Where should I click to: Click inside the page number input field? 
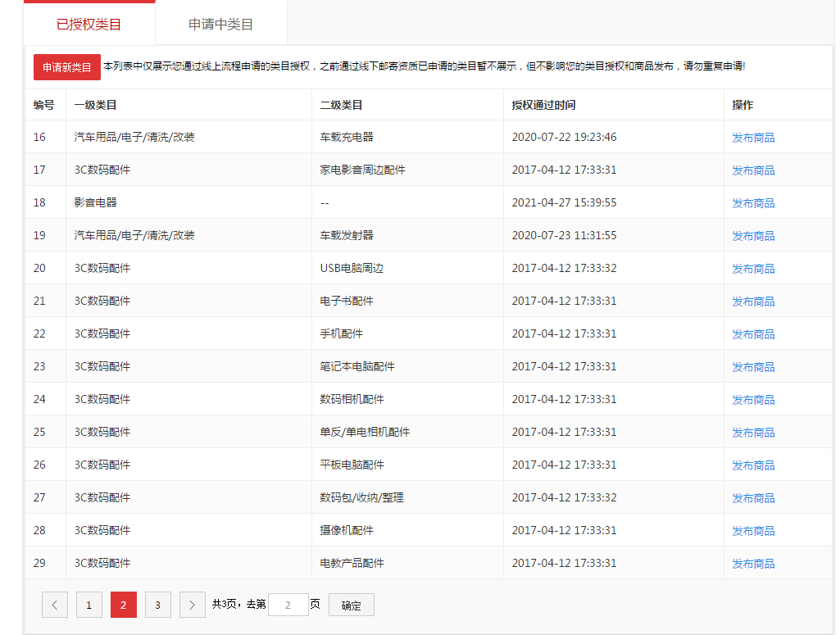click(288, 605)
